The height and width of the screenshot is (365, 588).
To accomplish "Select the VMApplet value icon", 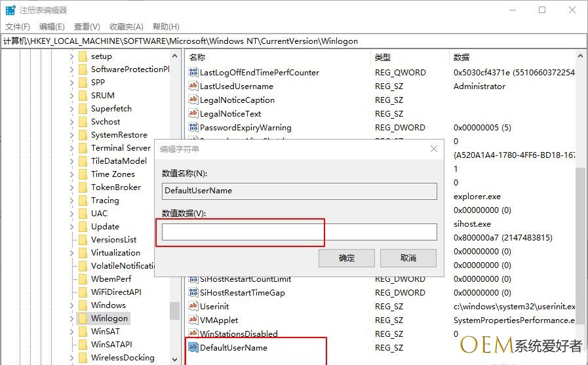I will (193, 320).
